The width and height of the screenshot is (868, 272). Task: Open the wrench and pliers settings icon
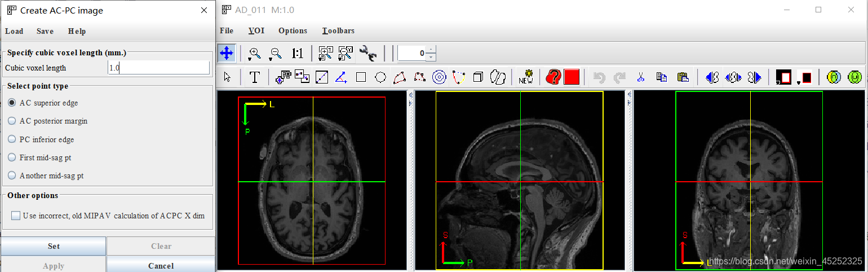pos(368,54)
